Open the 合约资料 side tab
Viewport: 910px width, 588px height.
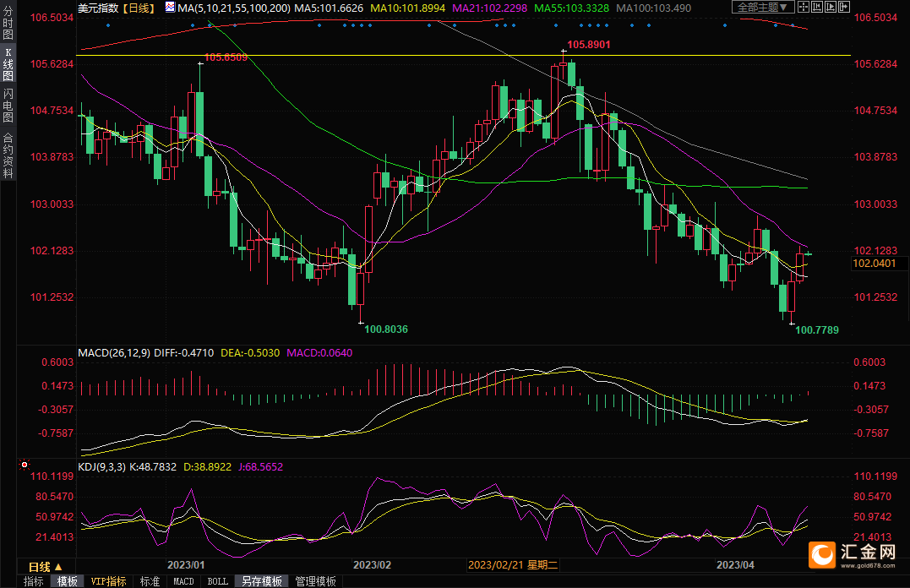(8, 155)
